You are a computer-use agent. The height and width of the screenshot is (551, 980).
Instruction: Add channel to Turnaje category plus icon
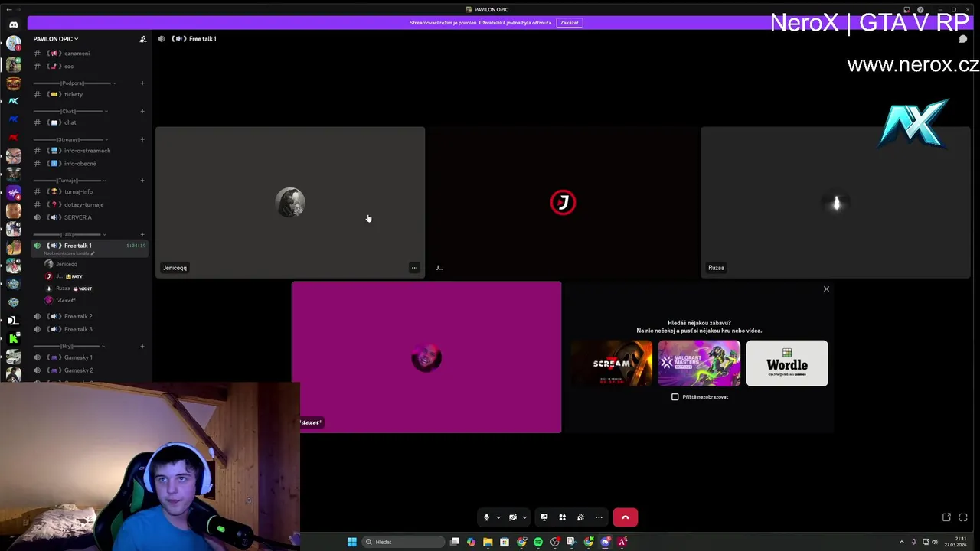click(x=142, y=181)
